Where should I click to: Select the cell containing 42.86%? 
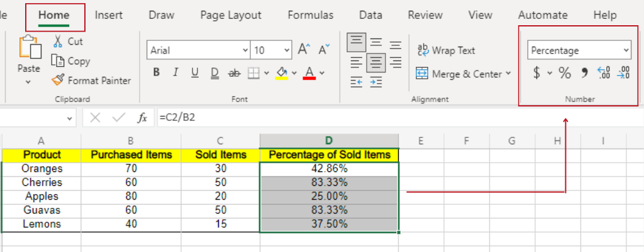pyautogui.click(x=329, y=169)
